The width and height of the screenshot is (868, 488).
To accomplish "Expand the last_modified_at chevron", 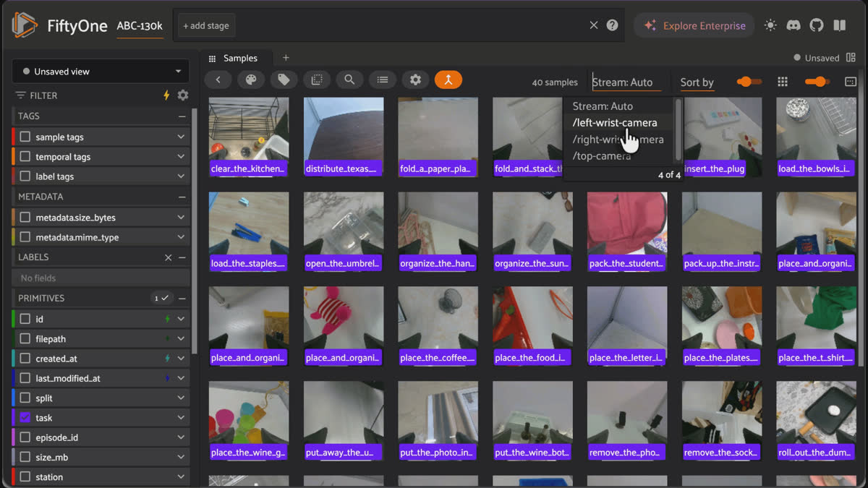I will click(181, 378).
